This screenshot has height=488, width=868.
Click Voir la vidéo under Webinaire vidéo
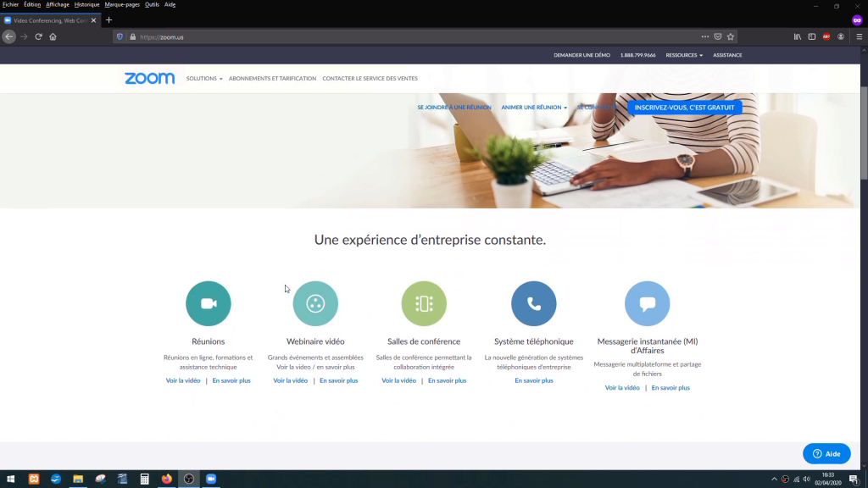(291, 380)
